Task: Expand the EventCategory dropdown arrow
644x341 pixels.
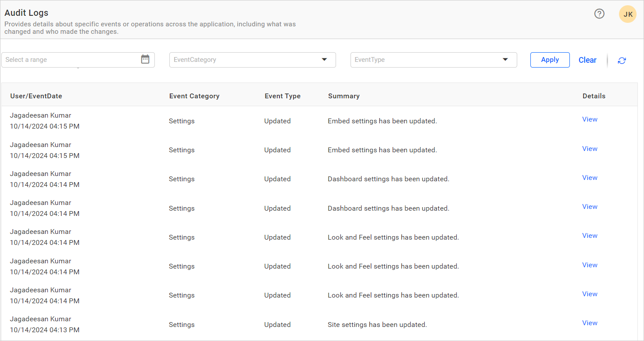Action: point(324,60)
